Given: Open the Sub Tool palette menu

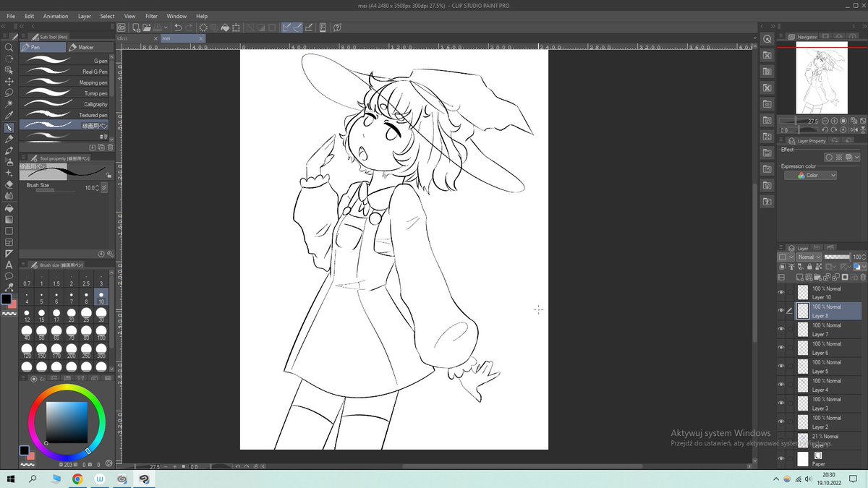Looking at the screenshot, I should tap(25, 35).
